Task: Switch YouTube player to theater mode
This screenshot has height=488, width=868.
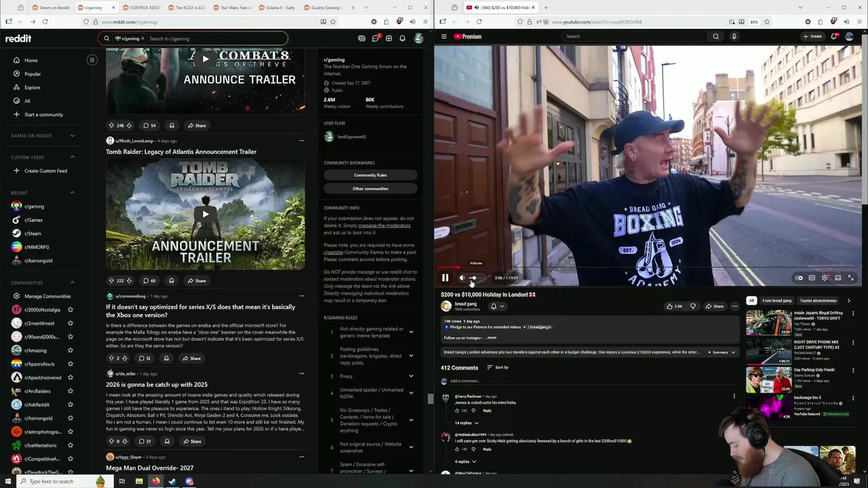Action: 838,278
